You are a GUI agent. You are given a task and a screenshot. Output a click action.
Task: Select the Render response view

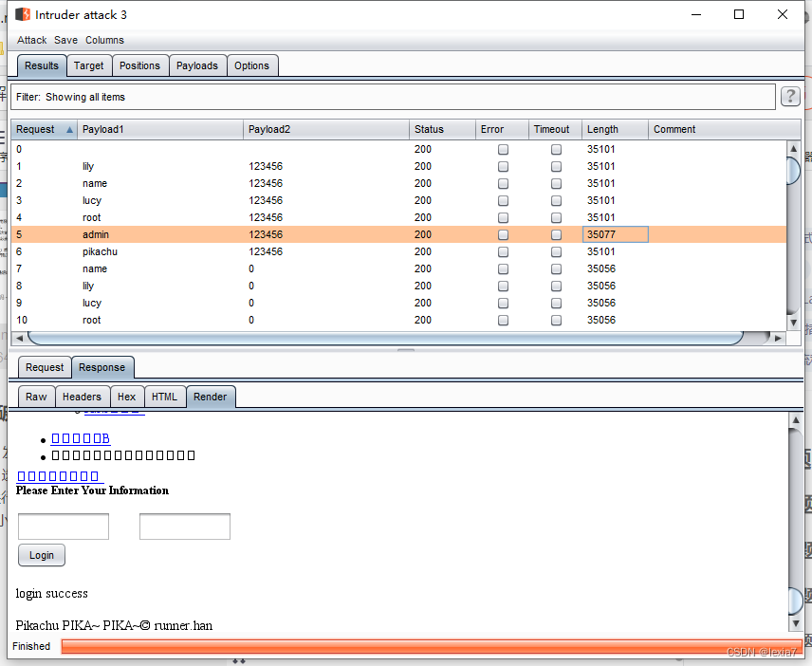pos(211,397)
